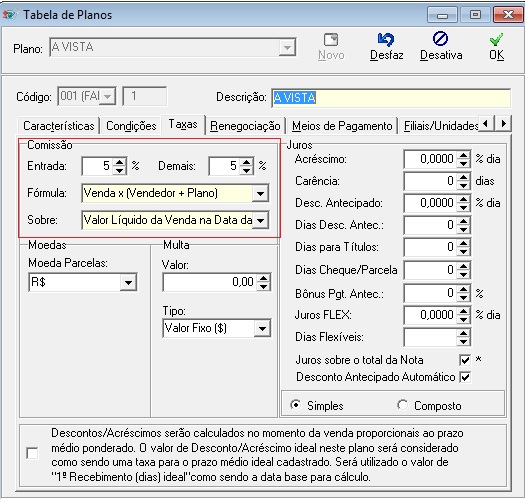526x499 pixels.
Task: Increase Entrada commission percent
Action: tap(120, 162)
